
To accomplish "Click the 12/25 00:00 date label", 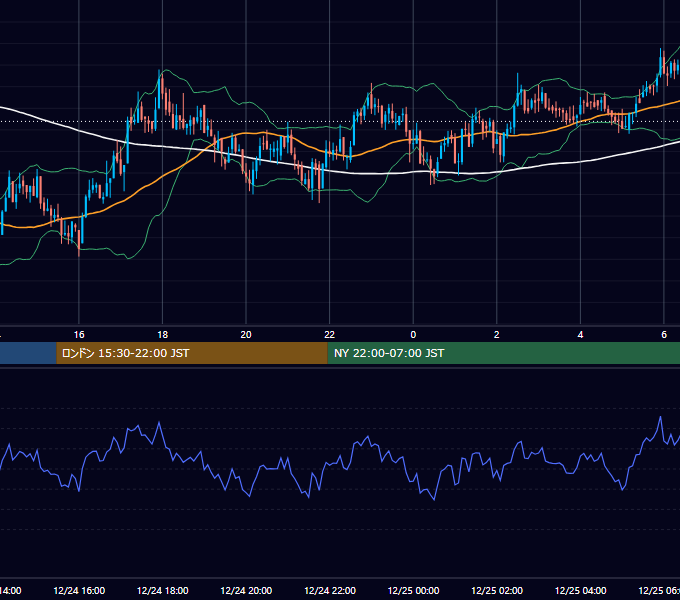I will (x=413, y=590).
